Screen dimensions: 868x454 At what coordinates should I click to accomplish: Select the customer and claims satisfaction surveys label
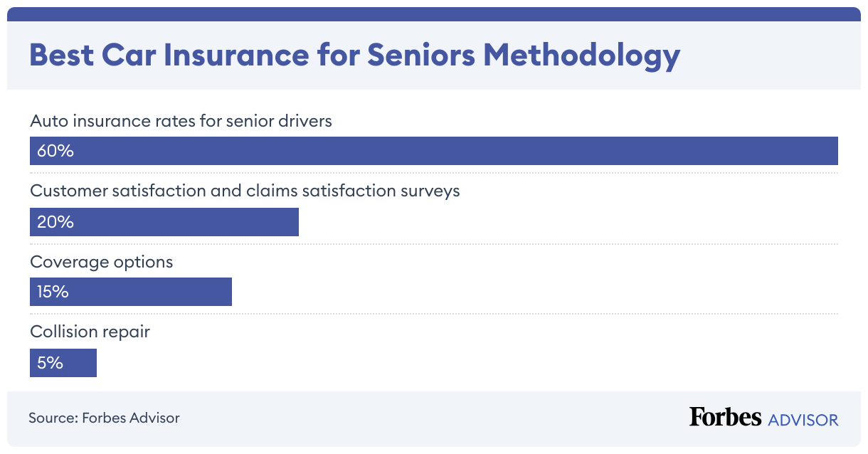point(245,191)
